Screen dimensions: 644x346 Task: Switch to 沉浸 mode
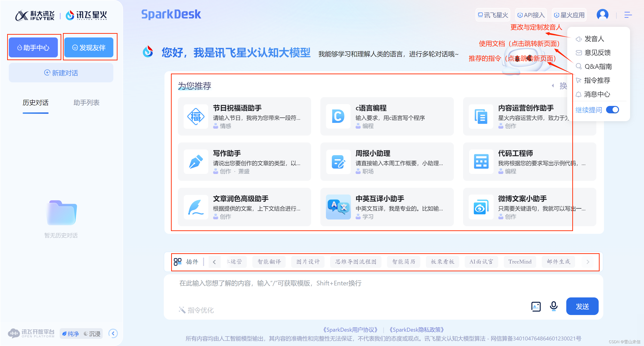(92, 334)
